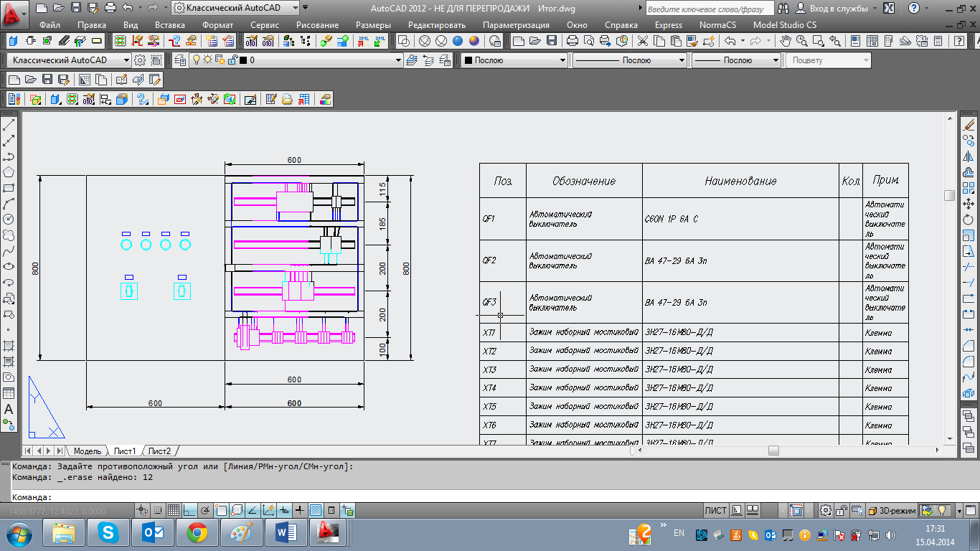Click the Pan hand tool
Image resolution: width=980 pixels, height=551 pixels.
786,41
